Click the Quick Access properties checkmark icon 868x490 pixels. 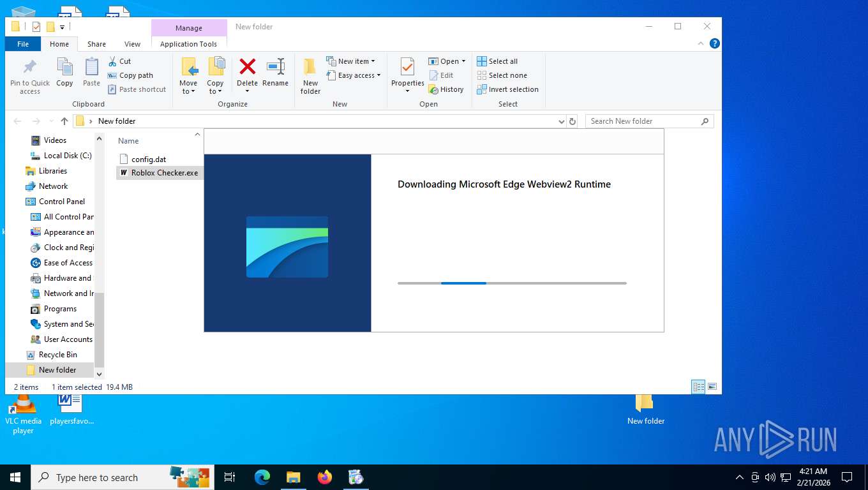[x=36, y=27]
